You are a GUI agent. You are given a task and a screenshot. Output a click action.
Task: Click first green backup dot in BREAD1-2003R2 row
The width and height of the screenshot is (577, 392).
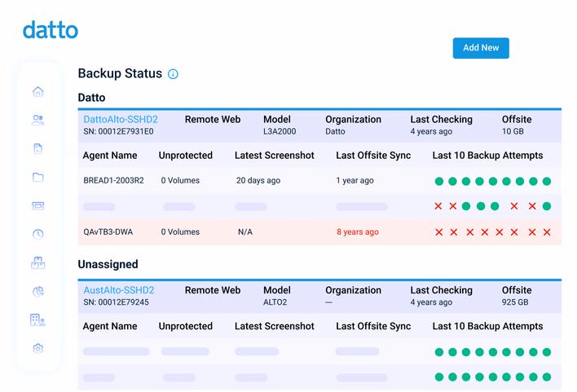pyautogui.click(x=439, y=181)
